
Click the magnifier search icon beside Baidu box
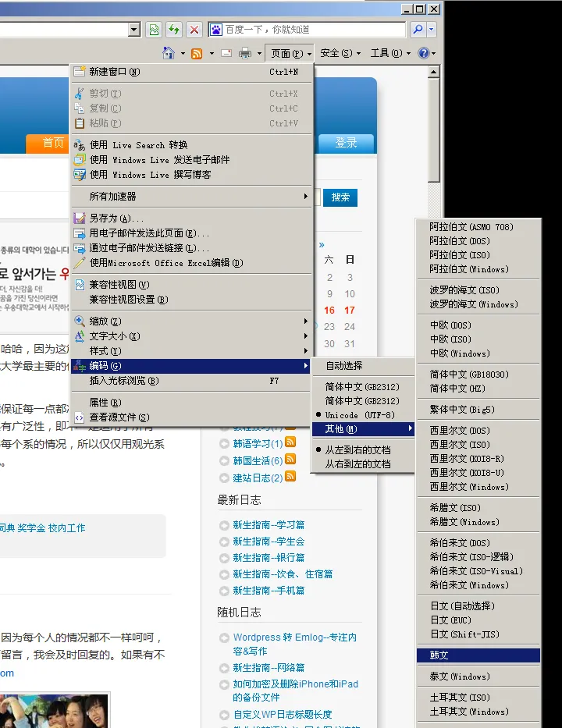click(x=418, y=30)
